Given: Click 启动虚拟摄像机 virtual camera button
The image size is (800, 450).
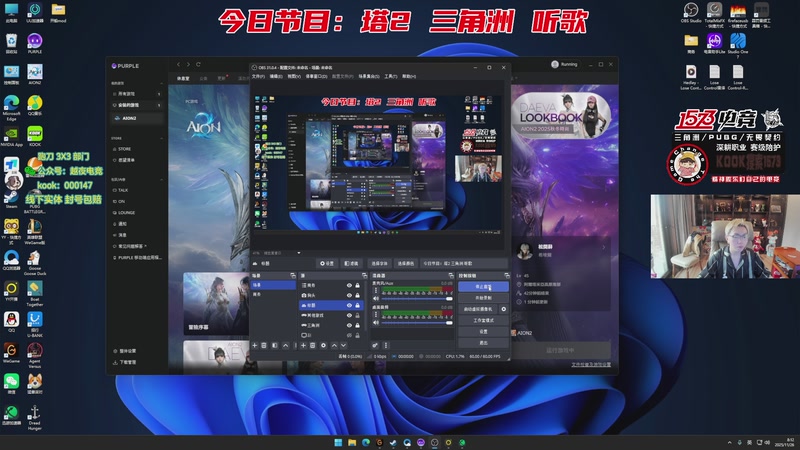Looking at the screenshot, I should pyautogui.click(x=478, y=309).
